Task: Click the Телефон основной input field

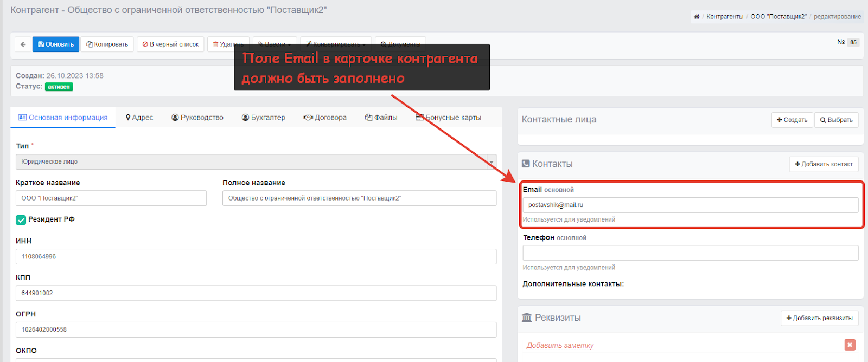Action: [690, 253]
